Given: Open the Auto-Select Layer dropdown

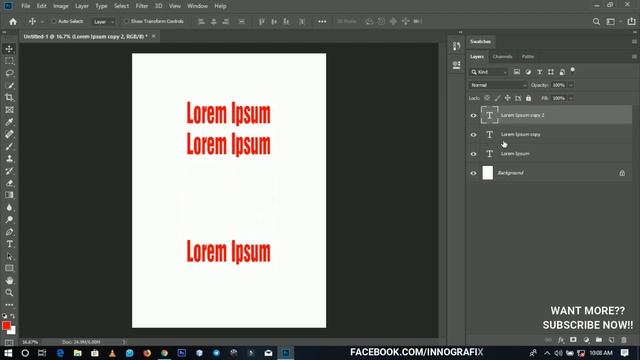Looking at the screenshot, I should coord(104,22).
